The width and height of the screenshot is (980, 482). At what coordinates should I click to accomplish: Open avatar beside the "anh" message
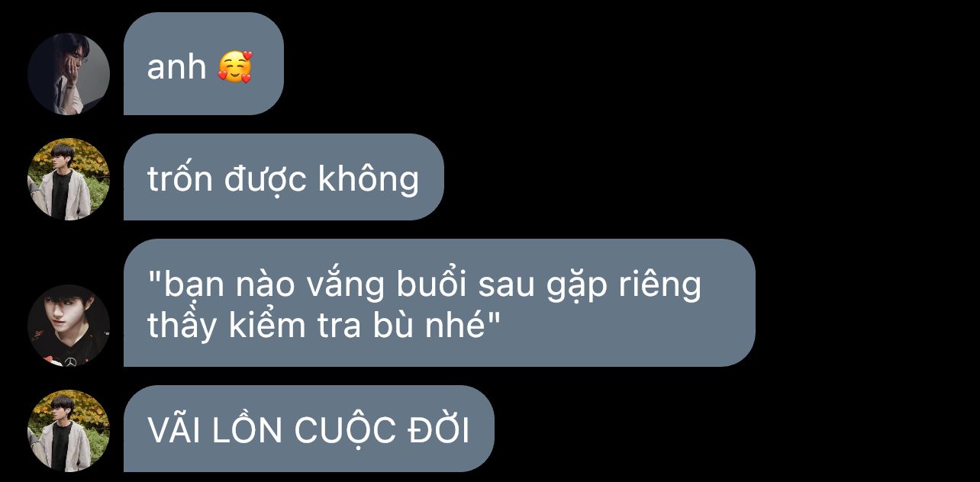click(69, 74)
